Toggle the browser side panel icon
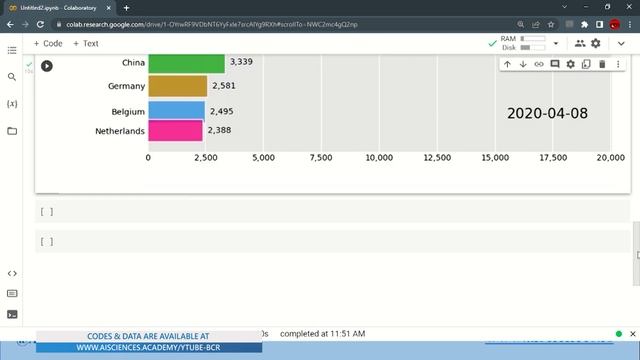Screen dimensions: 640x360 (599, 24)
